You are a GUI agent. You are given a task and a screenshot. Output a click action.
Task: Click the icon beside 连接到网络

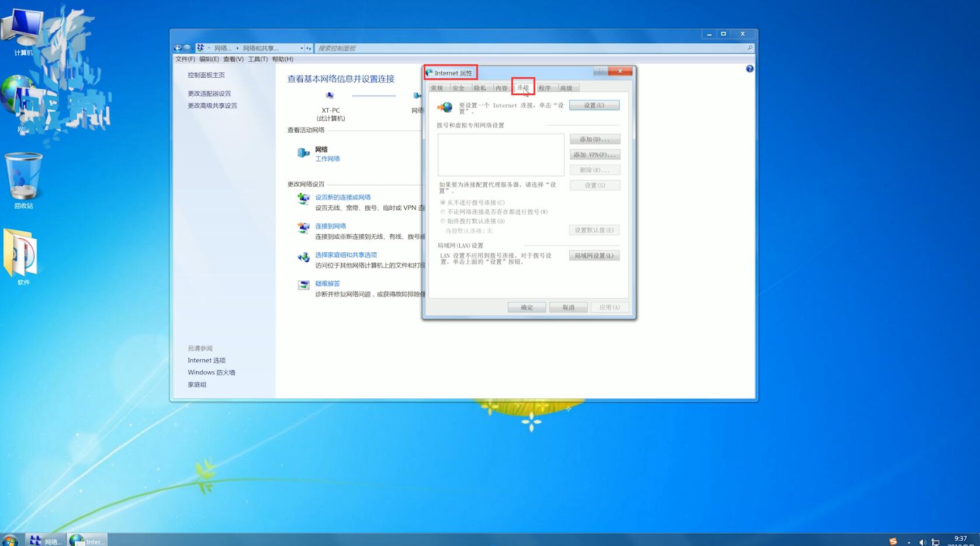pos(303,228)
